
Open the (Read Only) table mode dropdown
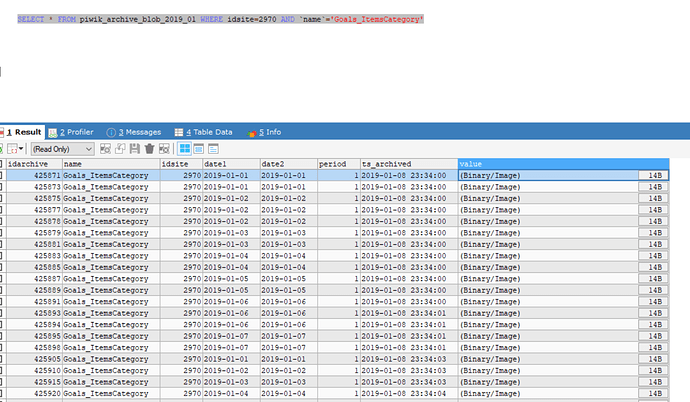point(62,149)
